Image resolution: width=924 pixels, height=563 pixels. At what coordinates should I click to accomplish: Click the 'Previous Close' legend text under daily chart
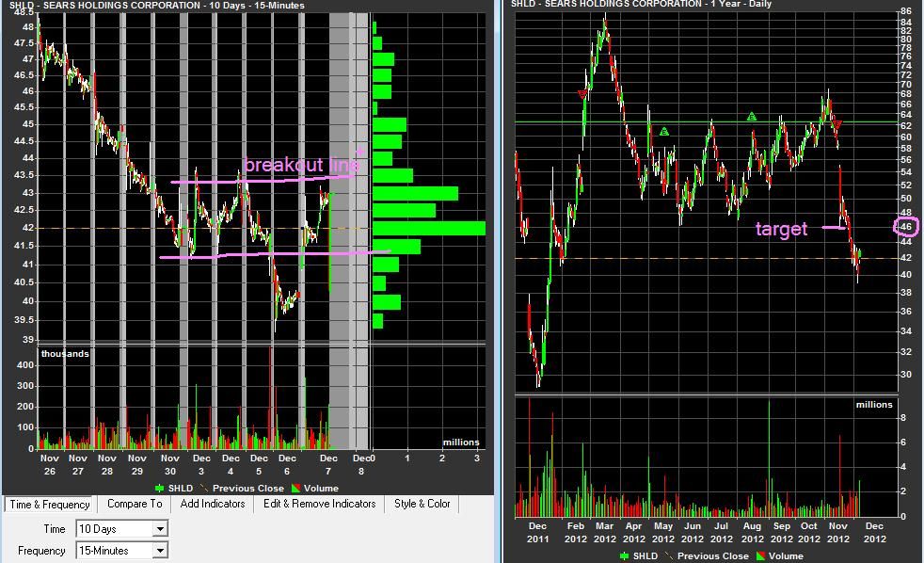713,555
